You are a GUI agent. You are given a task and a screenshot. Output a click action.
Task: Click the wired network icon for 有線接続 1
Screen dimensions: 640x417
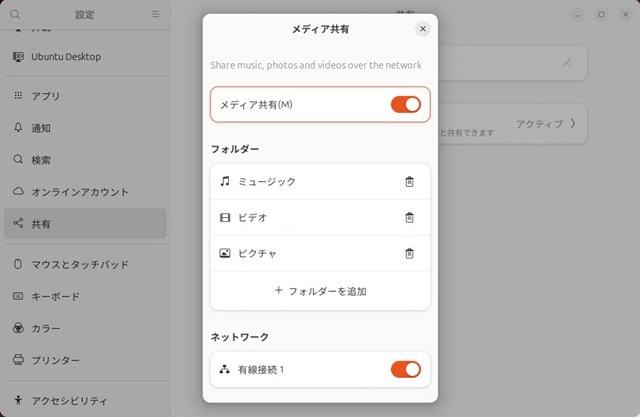coord(225,370)
